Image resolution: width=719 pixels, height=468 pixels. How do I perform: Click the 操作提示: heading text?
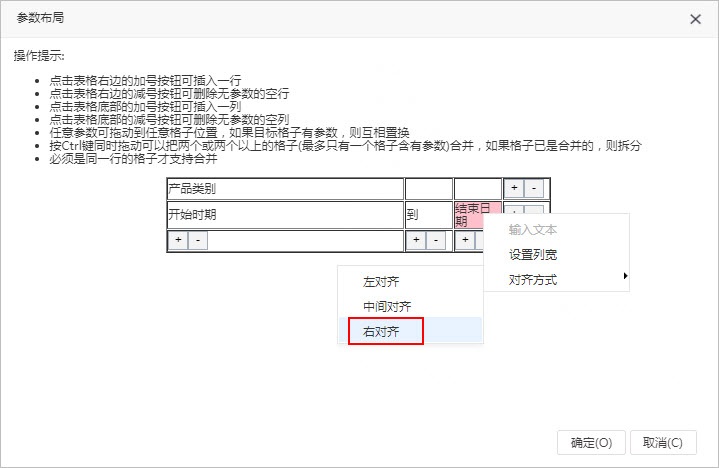(39, 56)
